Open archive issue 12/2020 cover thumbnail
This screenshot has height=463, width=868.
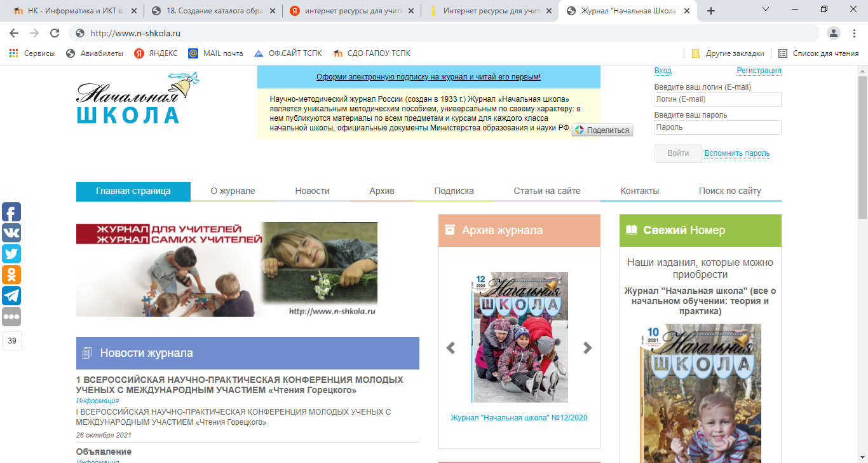[x=519, y=337]
